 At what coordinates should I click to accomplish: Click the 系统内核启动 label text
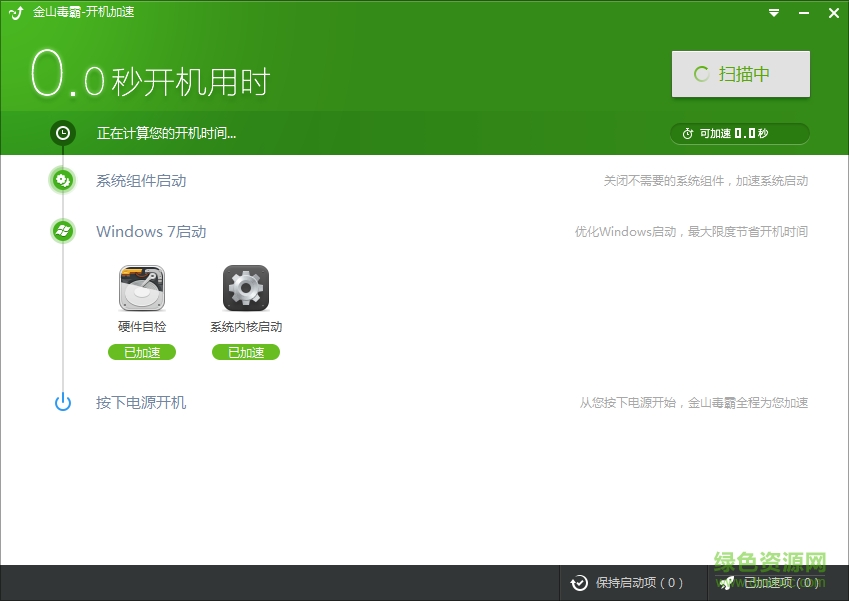tap(246, 326)
